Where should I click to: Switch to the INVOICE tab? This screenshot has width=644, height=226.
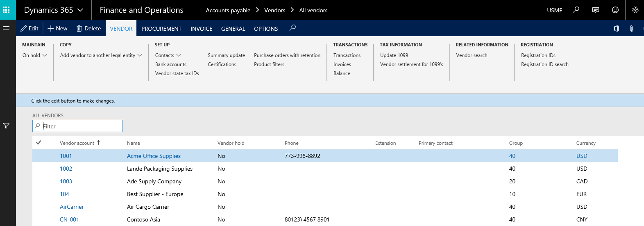[x=202, y=29]
